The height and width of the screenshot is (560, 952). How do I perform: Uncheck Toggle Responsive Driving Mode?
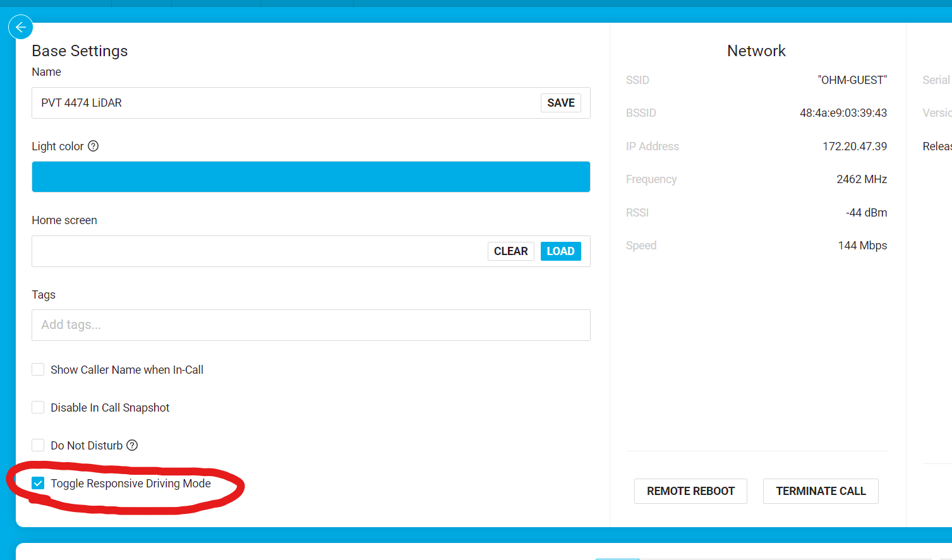click(38, 483)
